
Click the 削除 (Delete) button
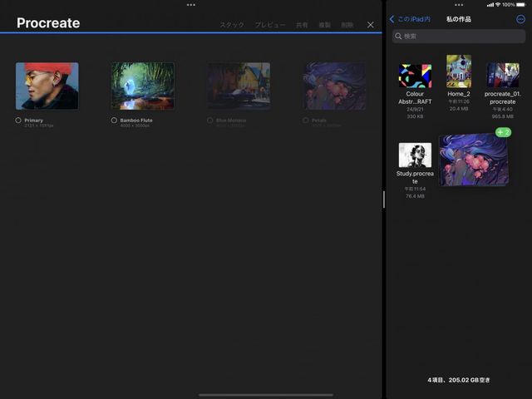[x=347, y=25]
